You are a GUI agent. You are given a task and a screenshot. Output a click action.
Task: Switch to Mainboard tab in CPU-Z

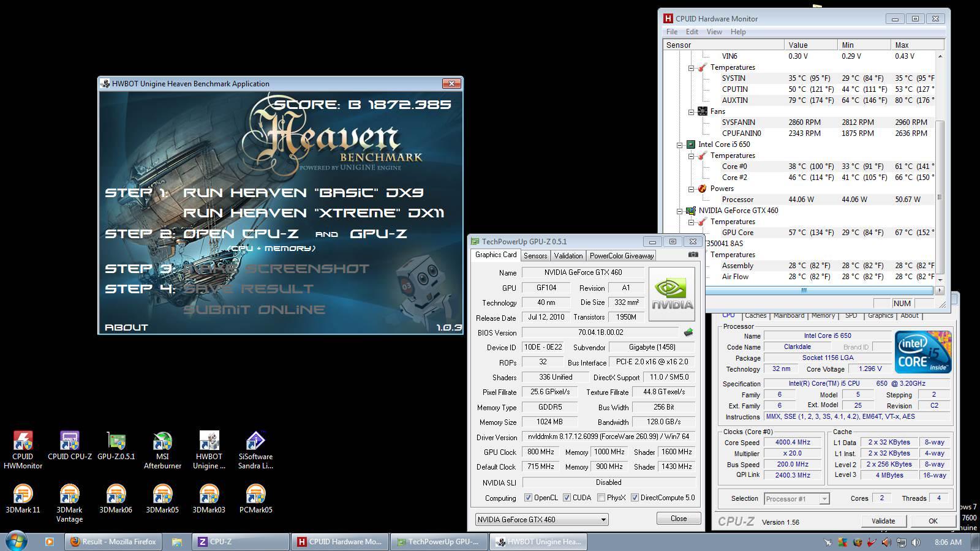789,316
